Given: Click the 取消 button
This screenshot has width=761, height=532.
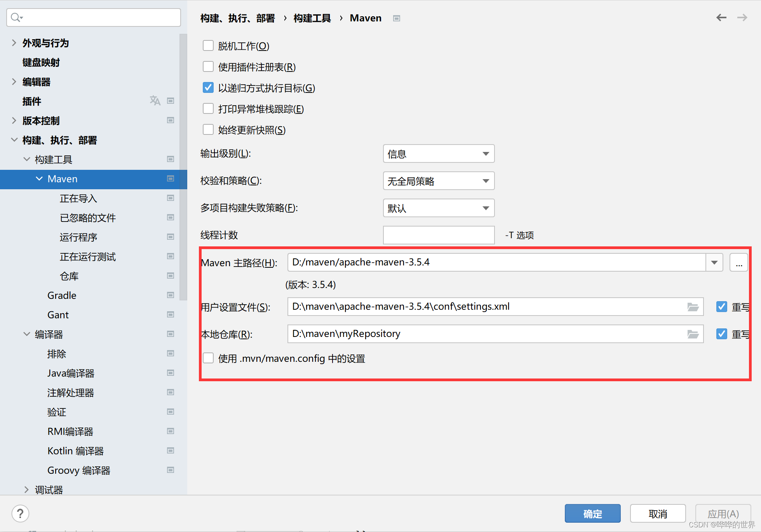Looking at the screenshot, I should [x=657, y=514].
